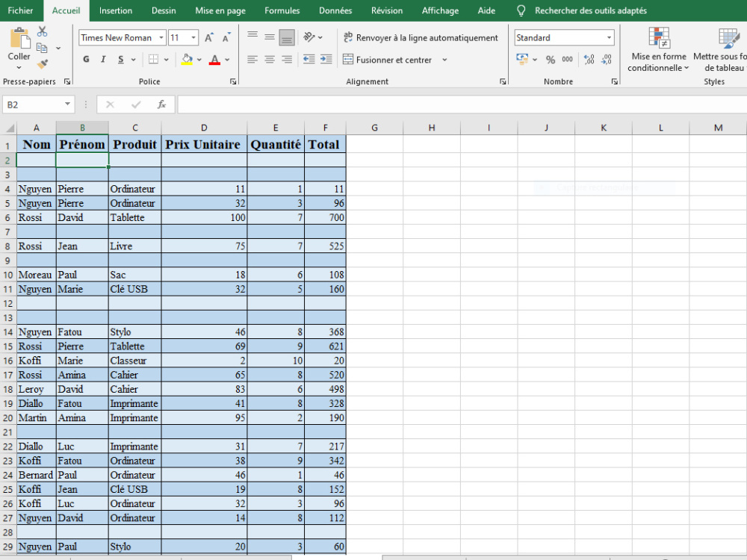Open the Aide tab

(x=486, y=10)
